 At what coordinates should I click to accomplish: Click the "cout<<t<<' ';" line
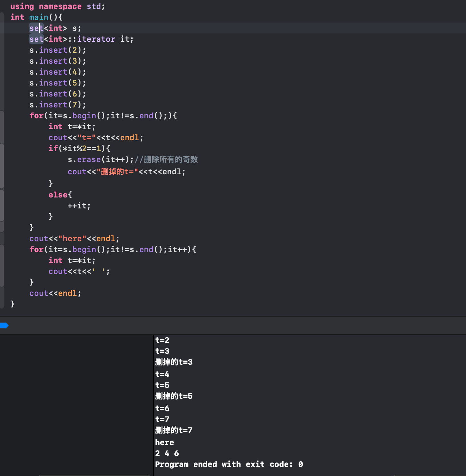[79, 271]
